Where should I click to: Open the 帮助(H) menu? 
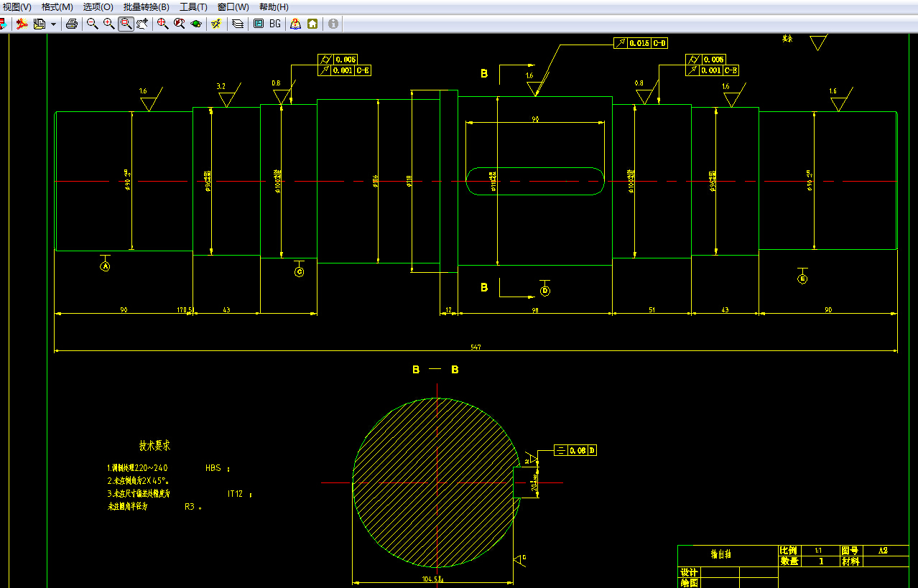[274, 6]
